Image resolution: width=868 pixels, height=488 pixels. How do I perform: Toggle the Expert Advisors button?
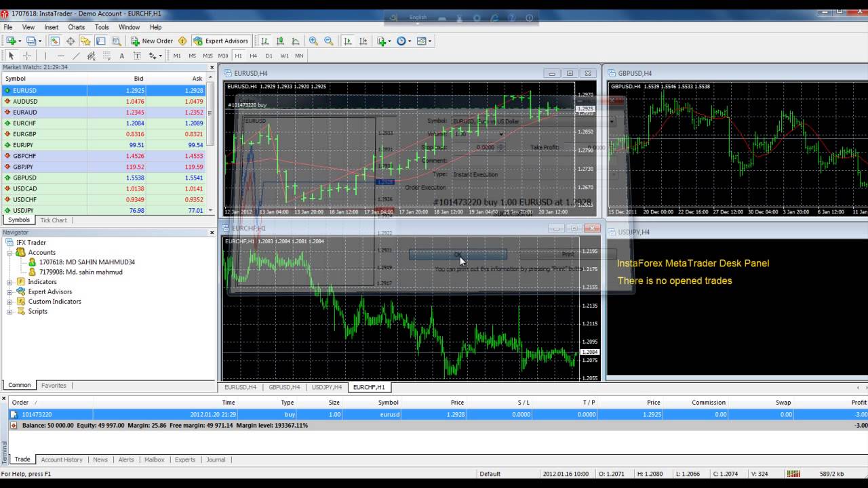coord(221,41)
